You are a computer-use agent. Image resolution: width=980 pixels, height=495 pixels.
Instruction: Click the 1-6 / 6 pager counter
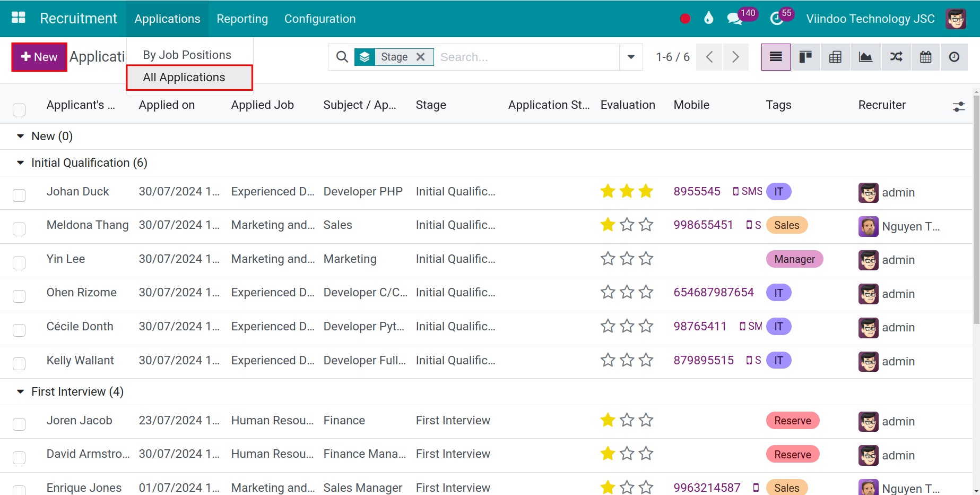point(672,57)
